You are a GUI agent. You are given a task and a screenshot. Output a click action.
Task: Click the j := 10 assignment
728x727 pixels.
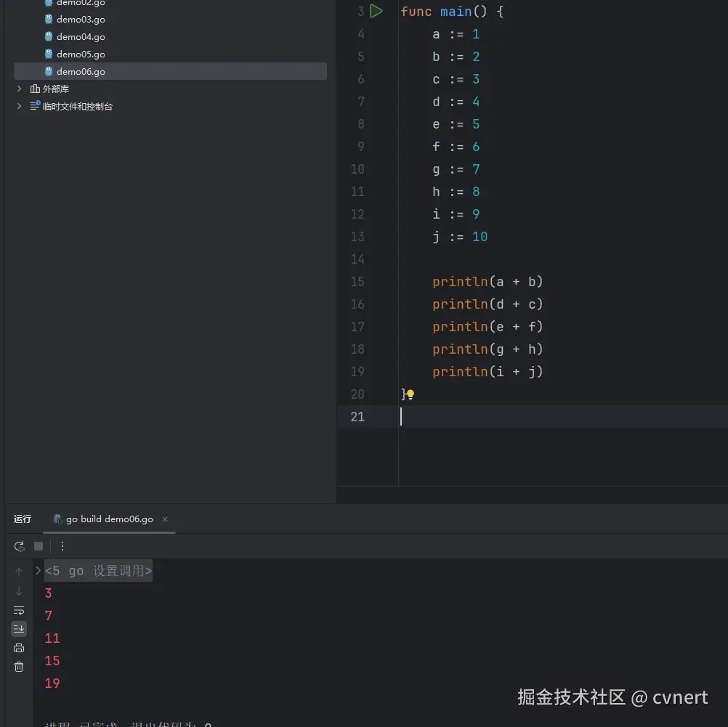pos(460,237)
